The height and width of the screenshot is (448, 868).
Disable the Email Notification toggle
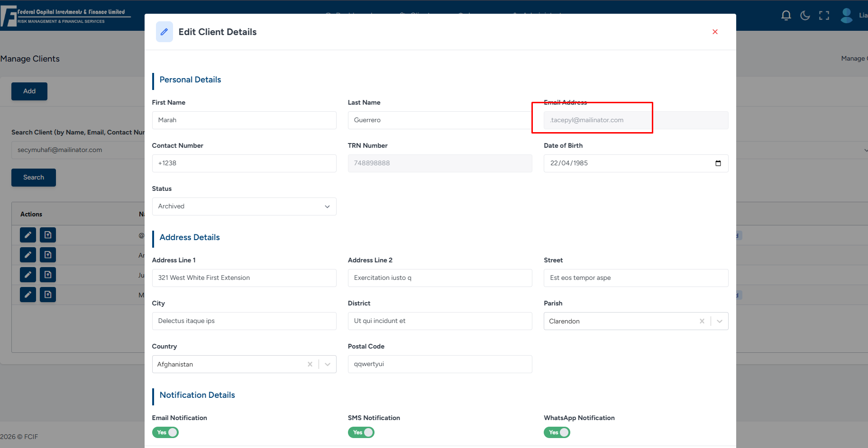coord(165,432)
